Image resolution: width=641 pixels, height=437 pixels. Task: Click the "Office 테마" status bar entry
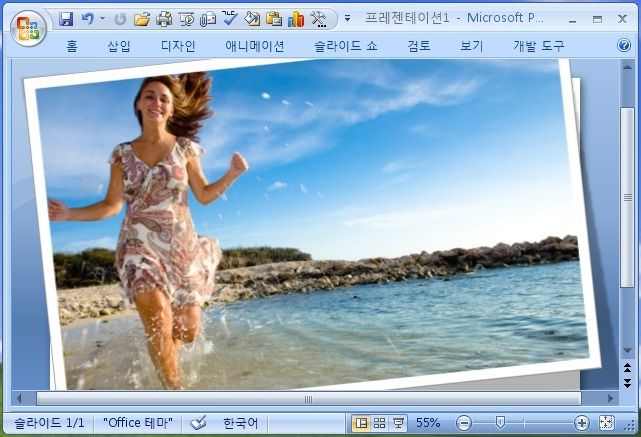tap(138, 423)
